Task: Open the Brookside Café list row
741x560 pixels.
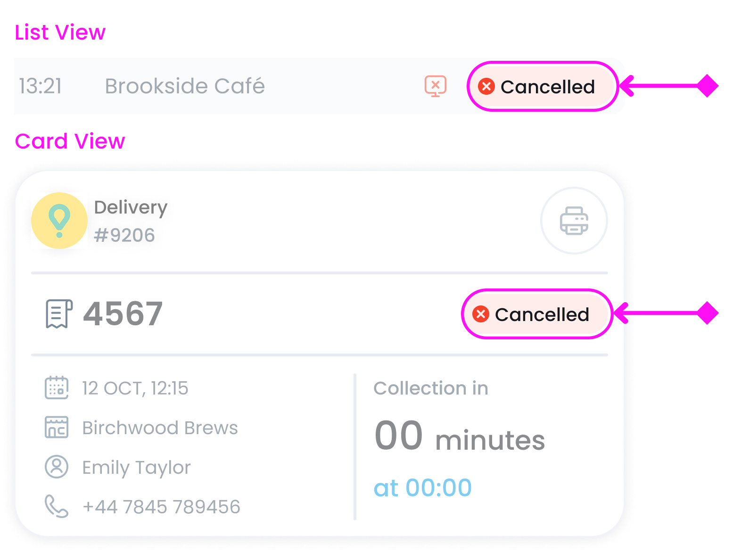Action: (185, 86)
